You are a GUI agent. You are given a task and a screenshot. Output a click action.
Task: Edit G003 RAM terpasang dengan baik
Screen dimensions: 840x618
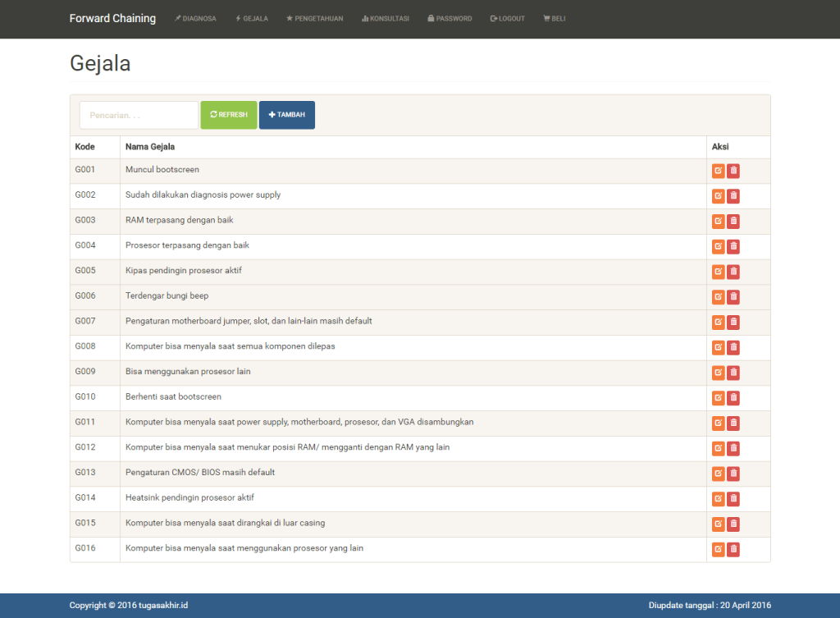click(718, 222)
